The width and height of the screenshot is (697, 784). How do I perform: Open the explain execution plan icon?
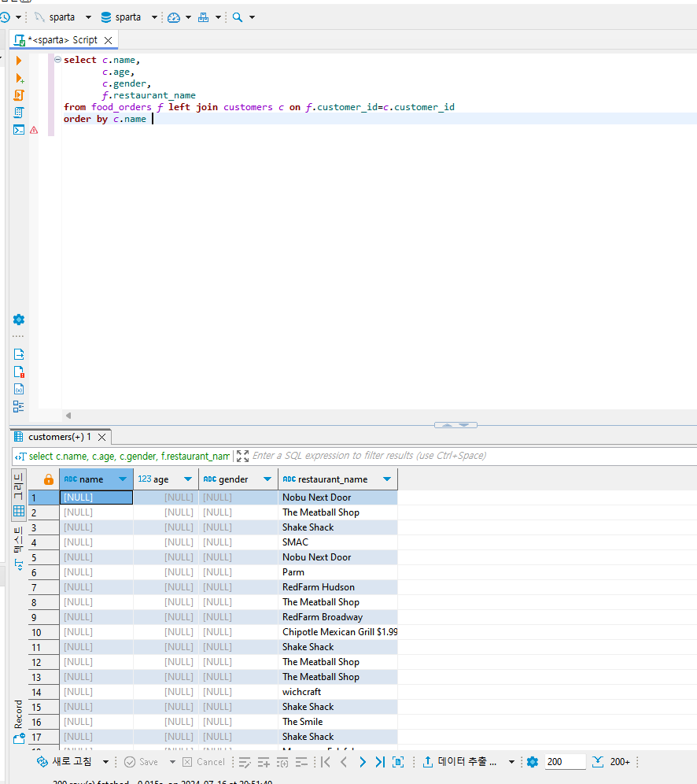pos(19,113)
